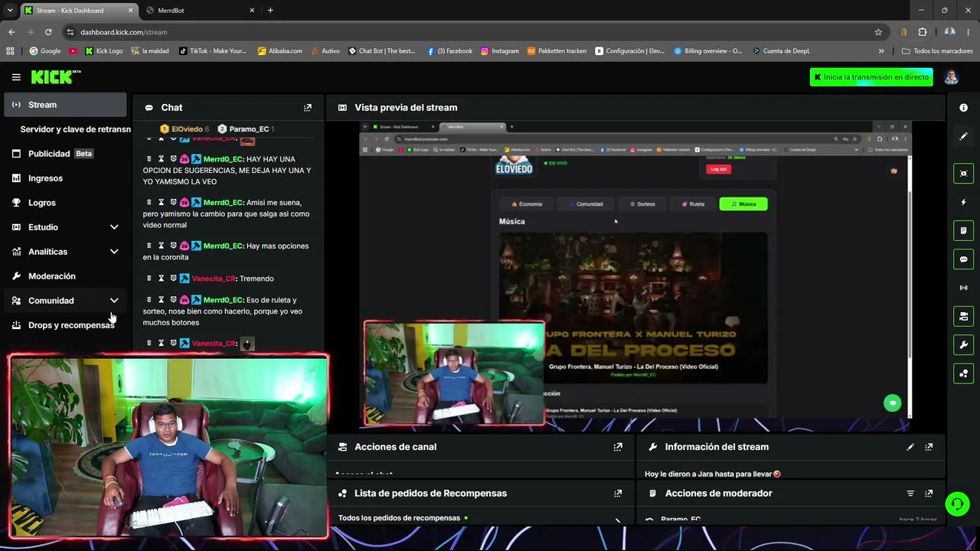Open the Acciones de moderador filter
Screen dimensions: 980x551
[x=910, y=494]
